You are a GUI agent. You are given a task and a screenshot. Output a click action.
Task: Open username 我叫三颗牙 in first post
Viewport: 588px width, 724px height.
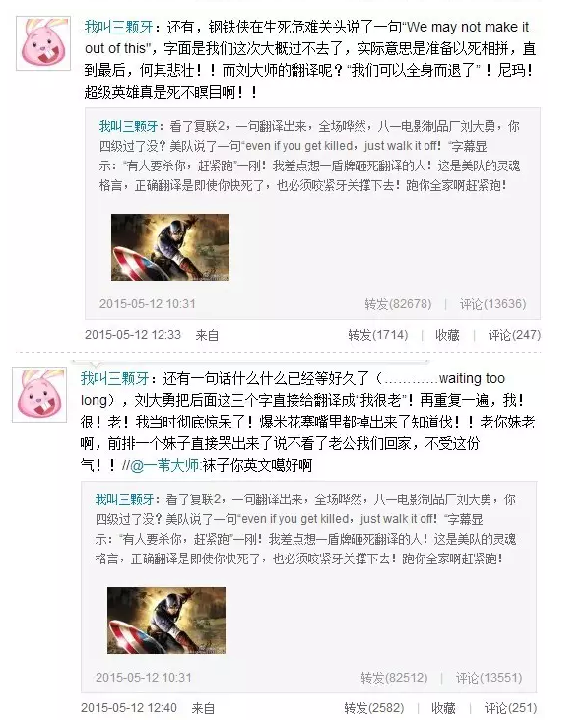(x=118, y=28)
